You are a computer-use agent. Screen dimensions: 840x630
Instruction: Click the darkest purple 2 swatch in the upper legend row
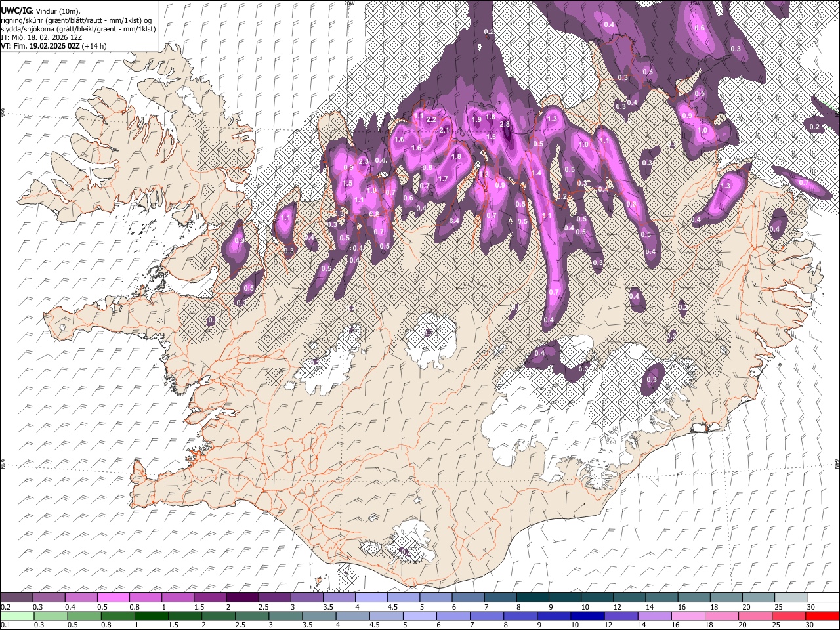(242, 598)
